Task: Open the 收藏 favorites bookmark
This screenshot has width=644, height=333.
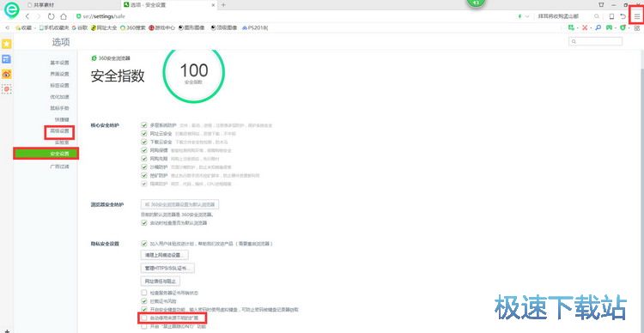Action: [x=23, y=28]
